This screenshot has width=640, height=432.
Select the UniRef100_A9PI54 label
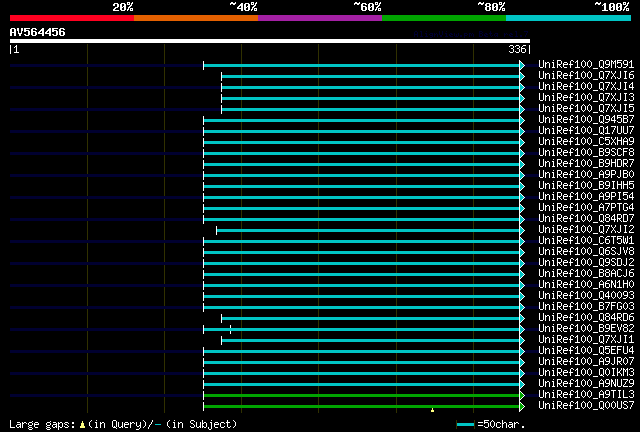pos(586,197)
